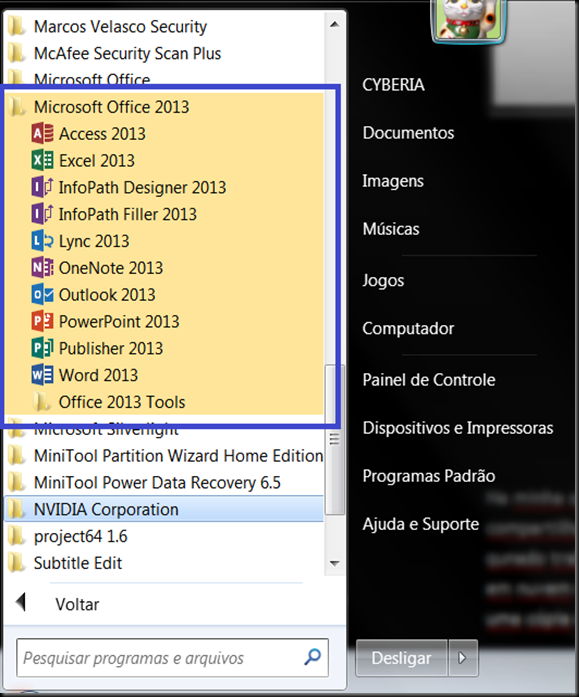
Task: Click the Marcos Velasco Security folder icon
Action: coord(17,26)
